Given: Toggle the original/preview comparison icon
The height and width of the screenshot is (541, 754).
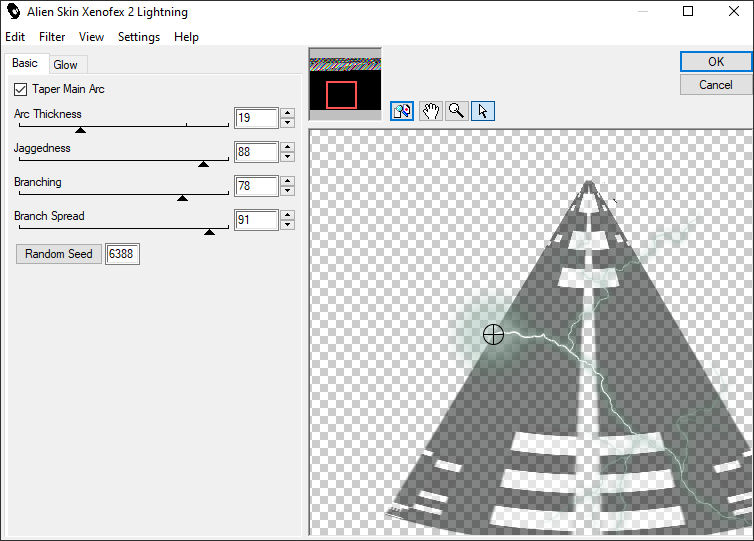Looking at the screenshot, I should click(402, 111).
